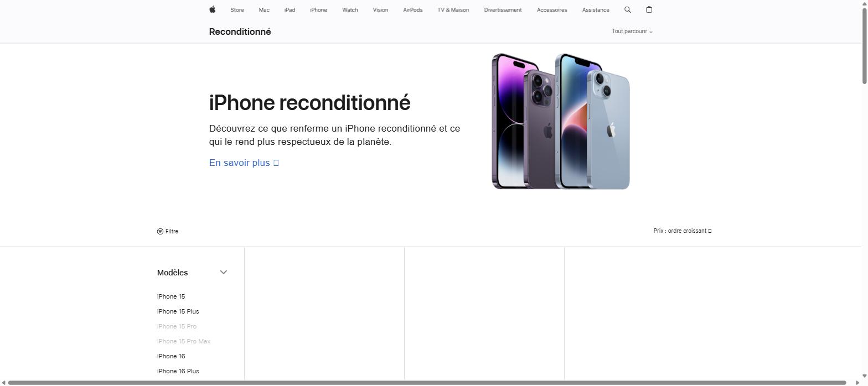
Task: Follow the En savoir plus link
Action: click(244, 163)
